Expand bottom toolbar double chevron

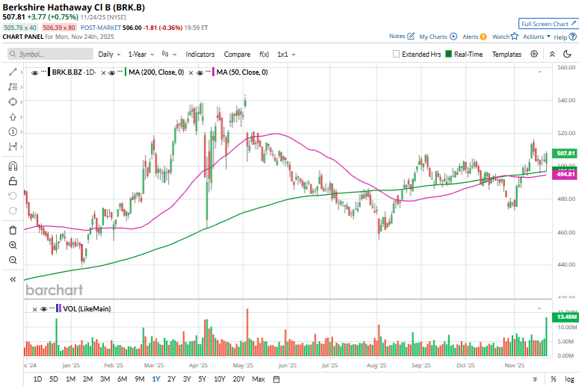tap(535, 379)
